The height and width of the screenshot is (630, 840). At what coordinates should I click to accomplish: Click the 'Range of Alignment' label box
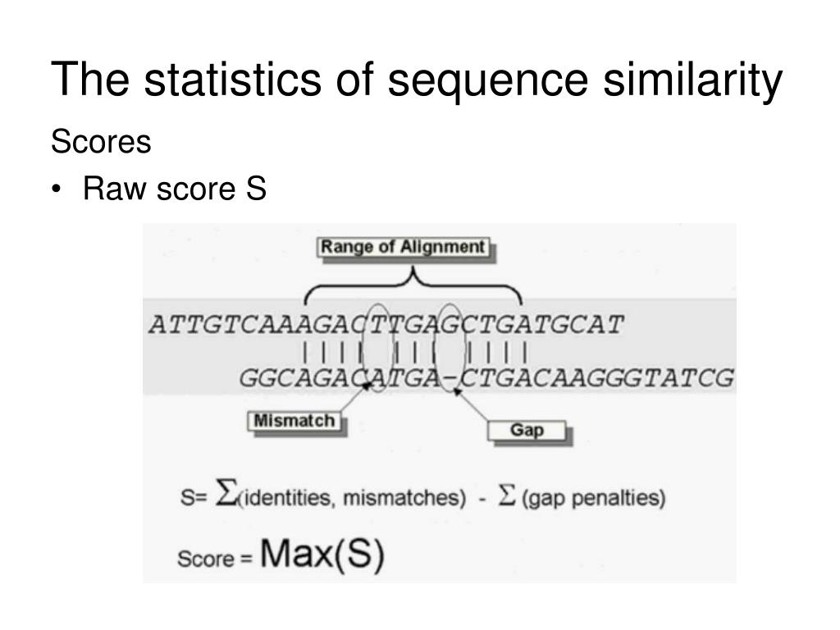(x=403, y=247)
